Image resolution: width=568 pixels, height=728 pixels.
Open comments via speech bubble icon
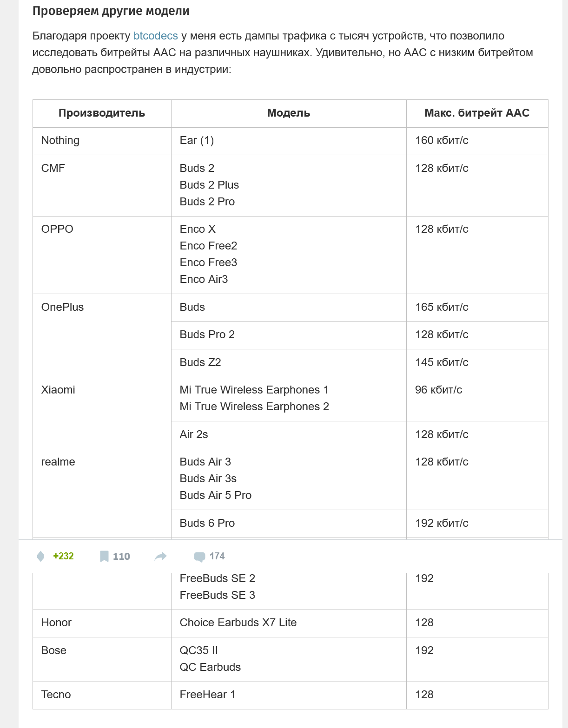coord(199,556)
